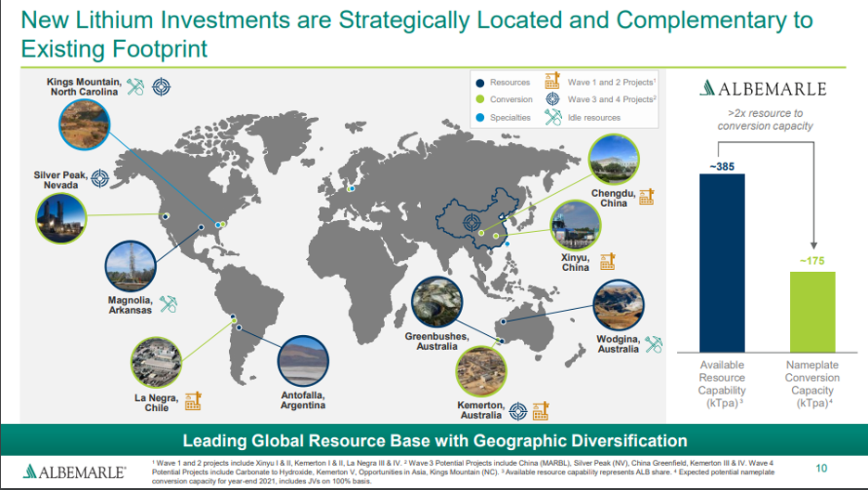
Task: Click the light blue Specialties legend dot
Action: coord(478,118)
